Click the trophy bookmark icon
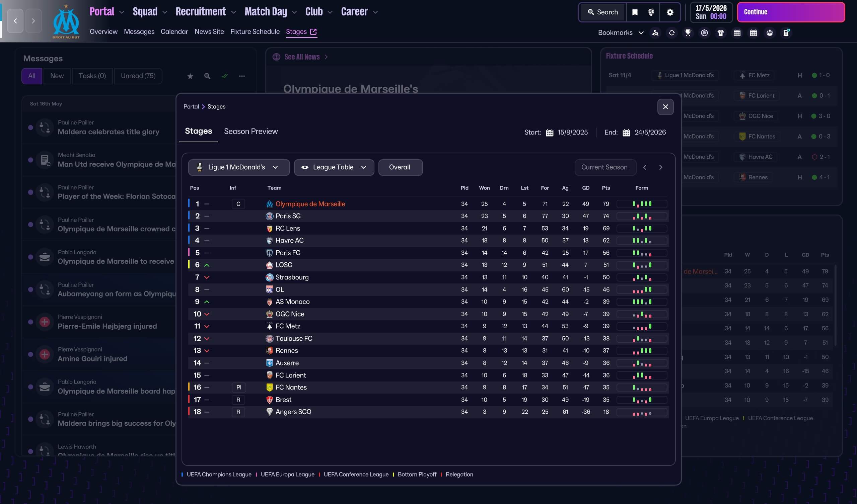 click(688, 32)
